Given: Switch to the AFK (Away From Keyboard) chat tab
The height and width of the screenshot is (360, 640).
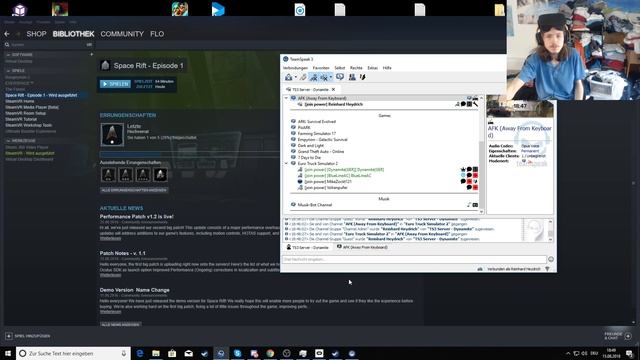Looking at the screenshot, I should click(x=362, y=247).
